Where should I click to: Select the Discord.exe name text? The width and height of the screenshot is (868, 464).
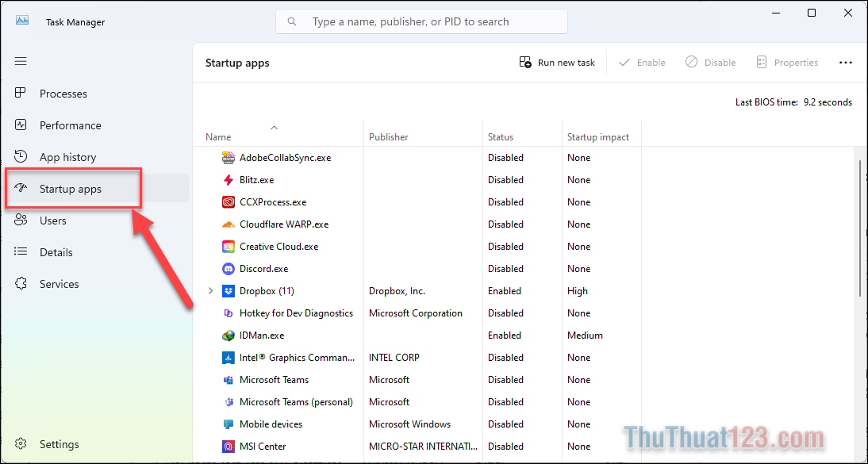click(263, 269)
